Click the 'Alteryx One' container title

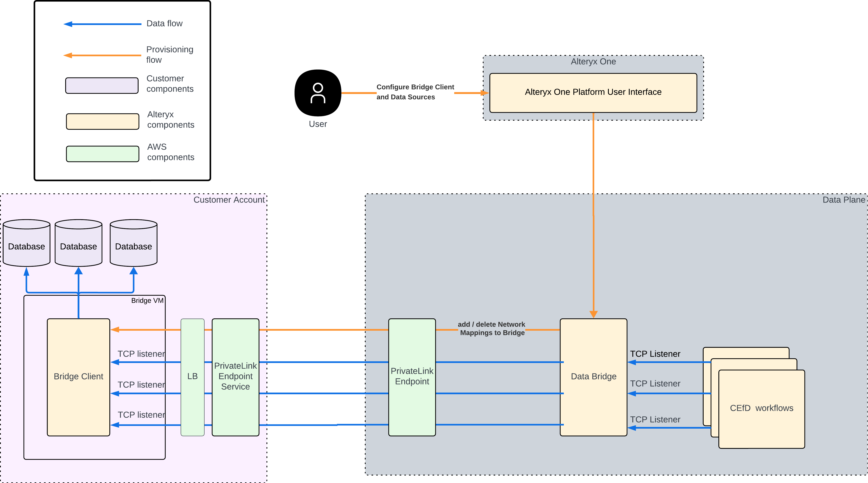point(593,62)
